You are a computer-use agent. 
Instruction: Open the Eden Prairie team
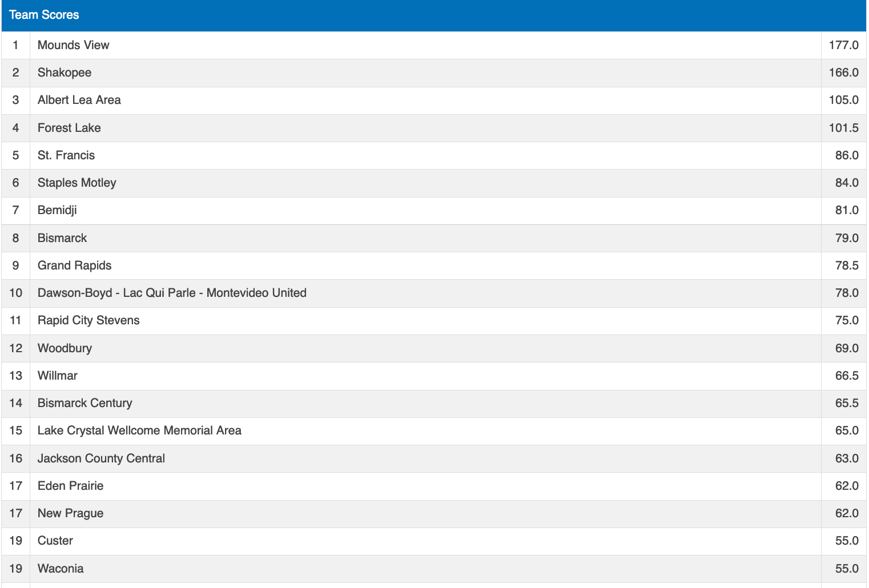[x=71, y=486]
